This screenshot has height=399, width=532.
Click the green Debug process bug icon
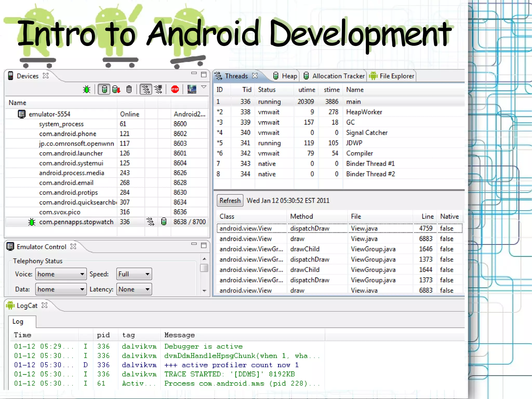click(x=87, y=89)
